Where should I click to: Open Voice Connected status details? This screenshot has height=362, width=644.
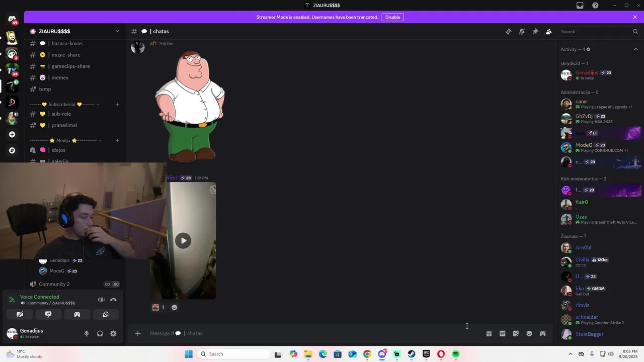(40, 297)
